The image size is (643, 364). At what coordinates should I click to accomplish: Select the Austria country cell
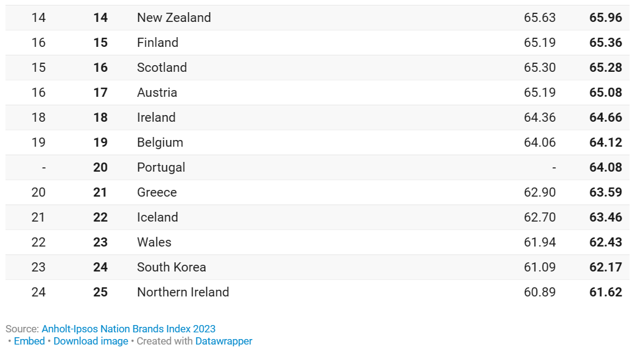pos(157,93)
